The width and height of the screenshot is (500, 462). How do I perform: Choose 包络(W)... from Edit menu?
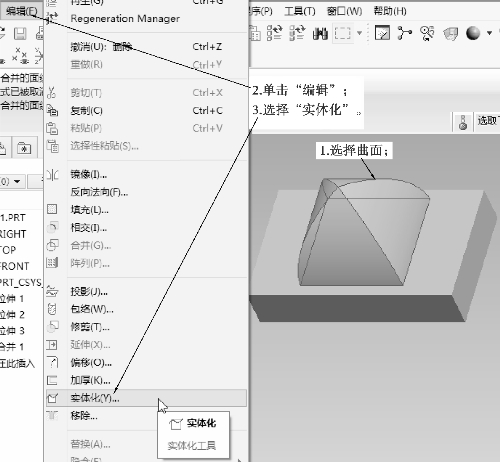point(147,309)
